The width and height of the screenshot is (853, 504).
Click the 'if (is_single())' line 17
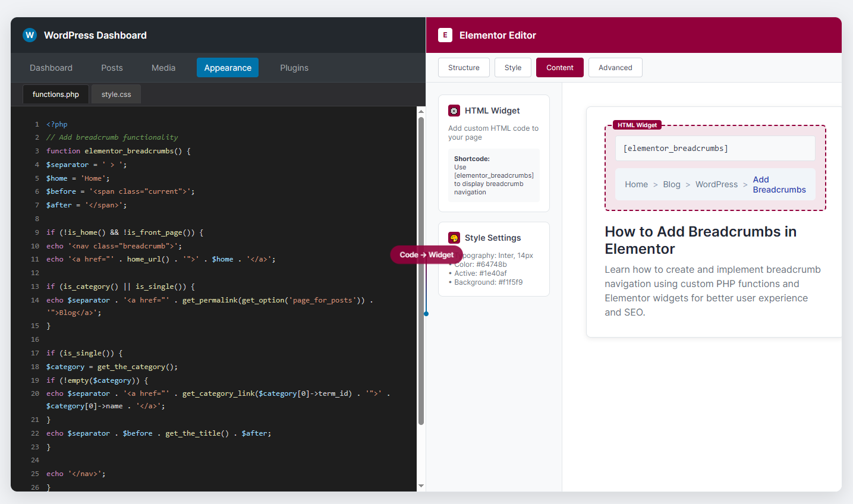click(84, 353)
